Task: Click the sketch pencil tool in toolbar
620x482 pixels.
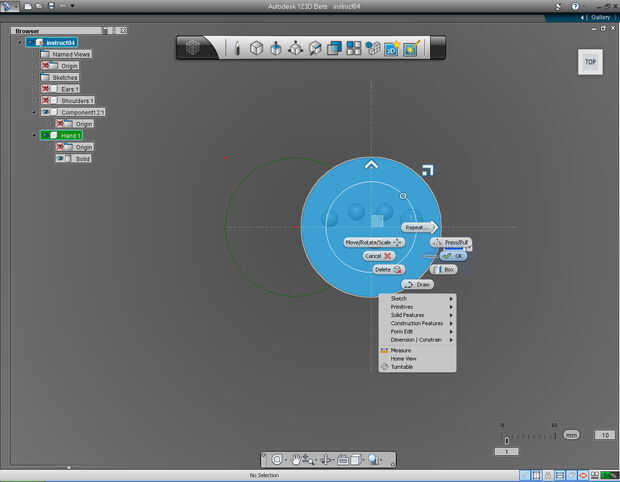Action: (237, 47)
